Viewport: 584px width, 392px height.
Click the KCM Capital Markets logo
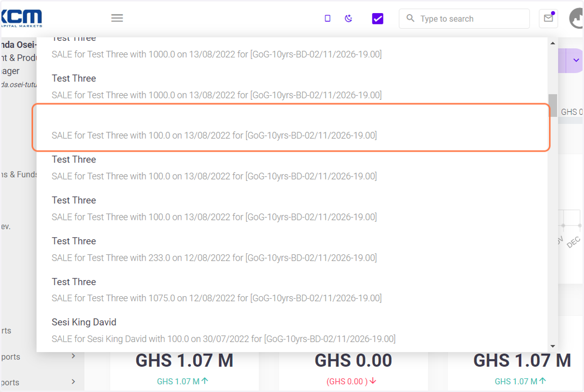click(x=21, y=18)
